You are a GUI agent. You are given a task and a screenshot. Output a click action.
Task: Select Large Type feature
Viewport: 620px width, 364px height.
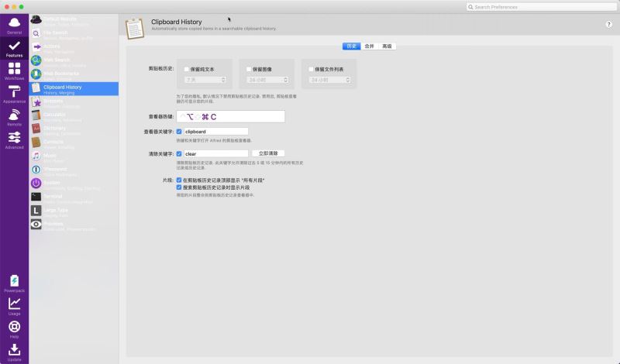[x=74, y=212]
